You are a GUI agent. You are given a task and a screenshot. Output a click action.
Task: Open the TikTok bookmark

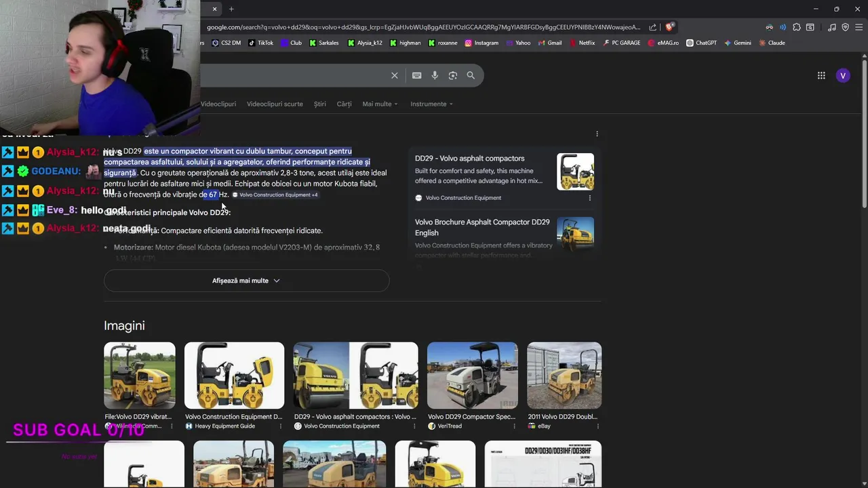[x=260, y=43]
